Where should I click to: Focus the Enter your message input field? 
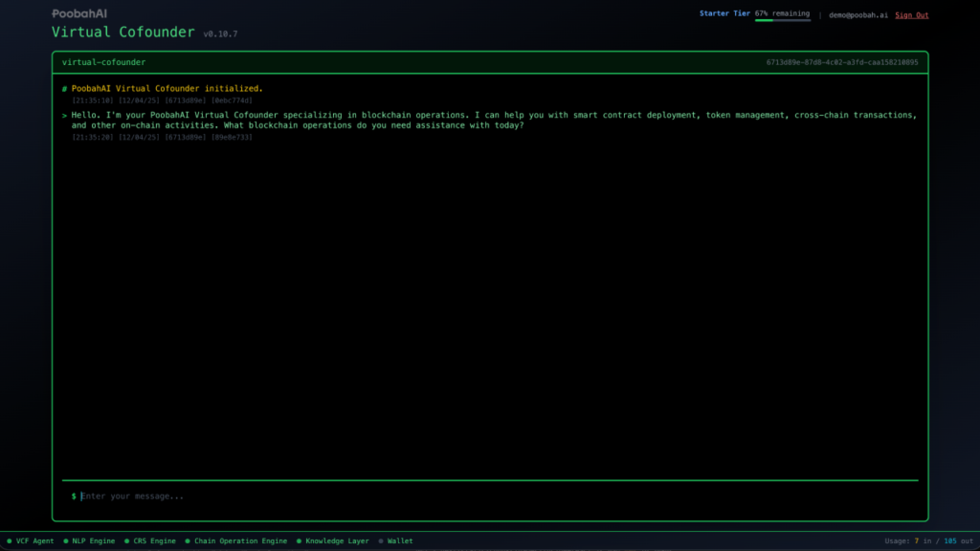pos(479,496)
